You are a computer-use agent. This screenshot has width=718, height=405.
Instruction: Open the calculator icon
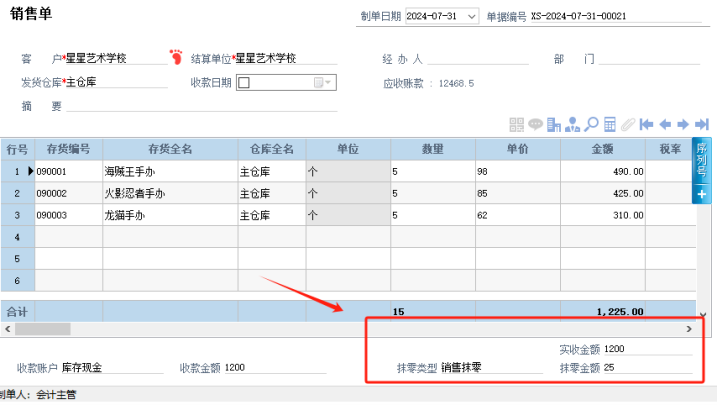[609, 125]
